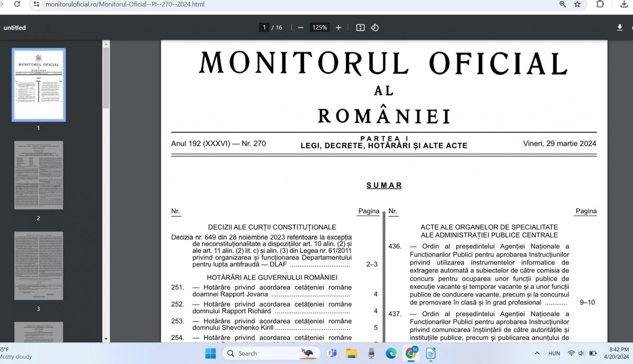Viewport: 633px width, 364px height.
Task: Open Wi-Fi network settings icon
Action: [571, 353]
